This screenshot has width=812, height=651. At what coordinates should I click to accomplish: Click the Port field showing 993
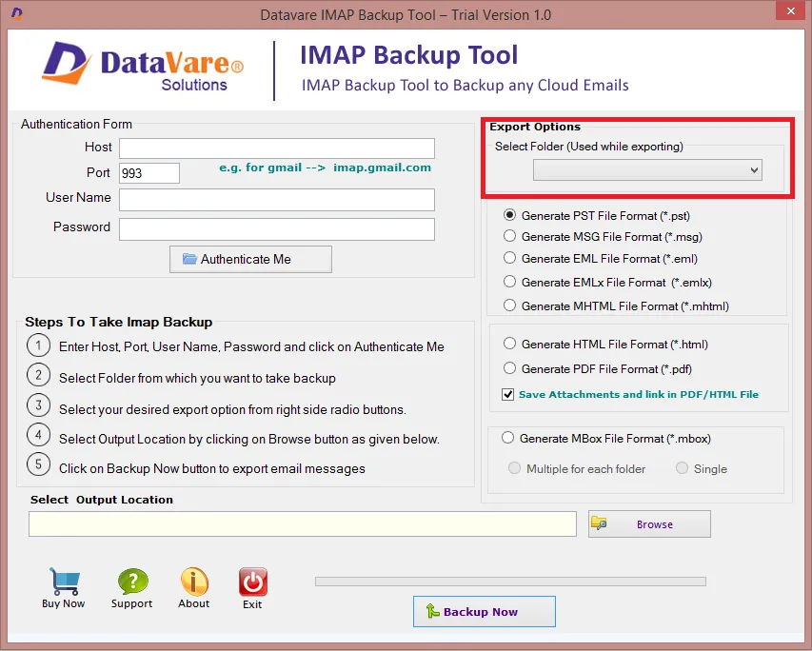point(149,173)
